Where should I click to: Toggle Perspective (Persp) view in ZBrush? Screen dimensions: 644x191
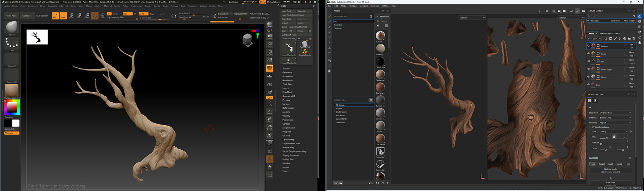point(270,68)
